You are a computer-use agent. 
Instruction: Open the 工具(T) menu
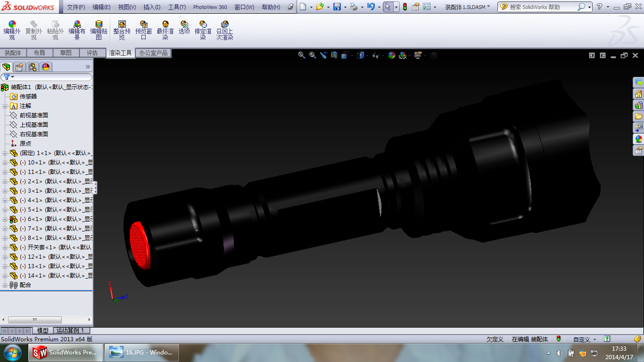tap(177, 7)
